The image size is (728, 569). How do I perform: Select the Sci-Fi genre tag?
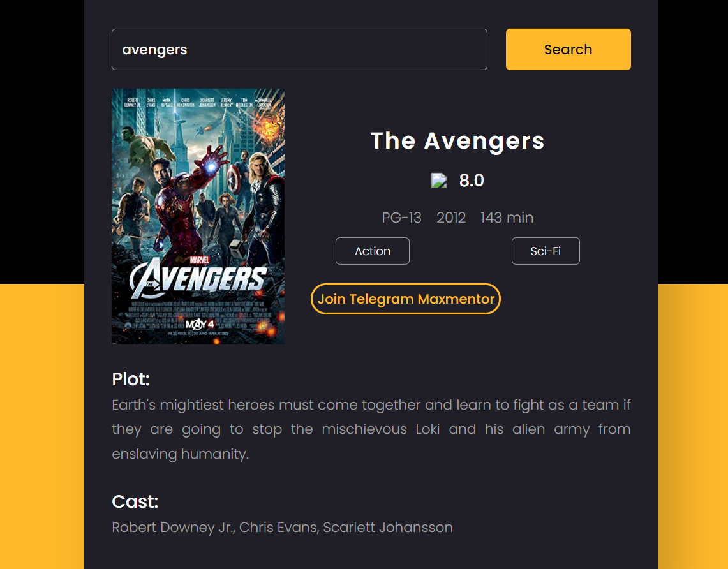tap(546, 251)
